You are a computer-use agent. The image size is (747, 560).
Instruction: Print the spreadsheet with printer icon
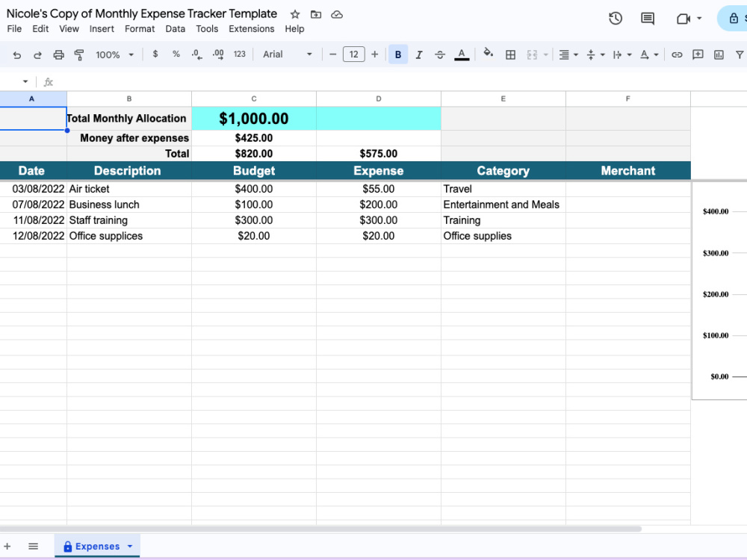click(58, 55)
